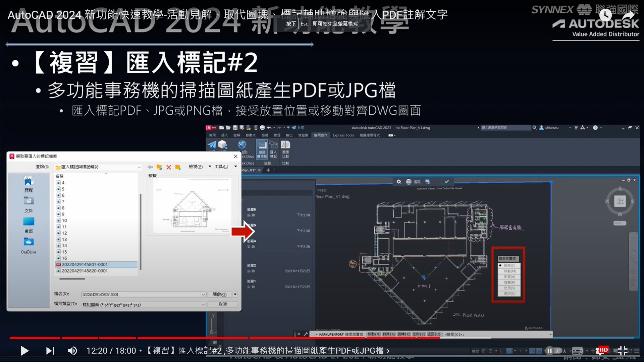Image resolution: width=644 pixels, height=362 pixels.
Task: Mute audio using the speaker icon
Action: (72, 351)
